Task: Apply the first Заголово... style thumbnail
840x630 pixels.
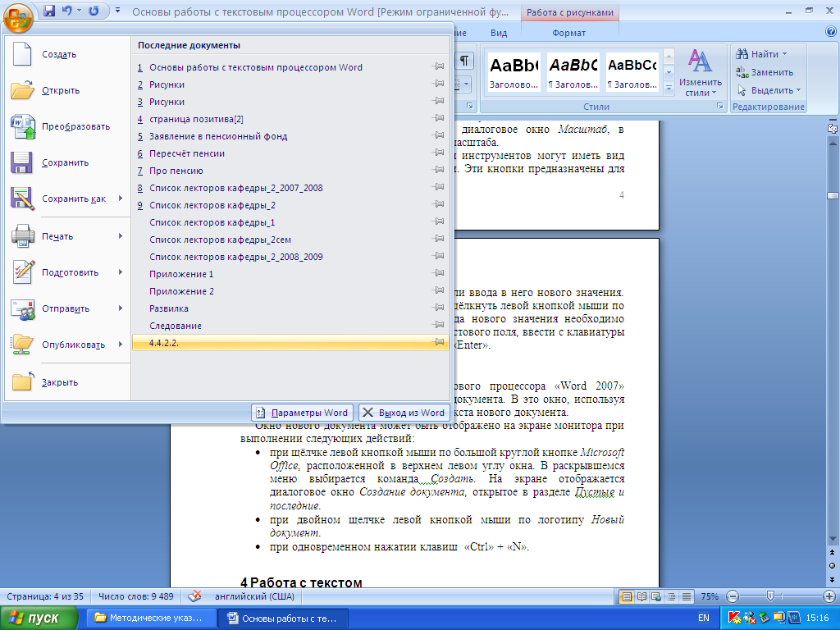Action: 514,72
